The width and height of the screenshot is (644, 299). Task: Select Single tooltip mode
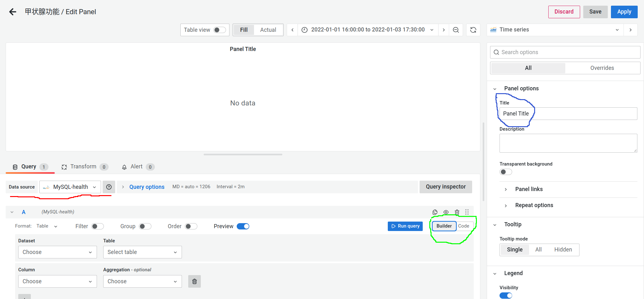pyautogui.click(x=515, y=250)
